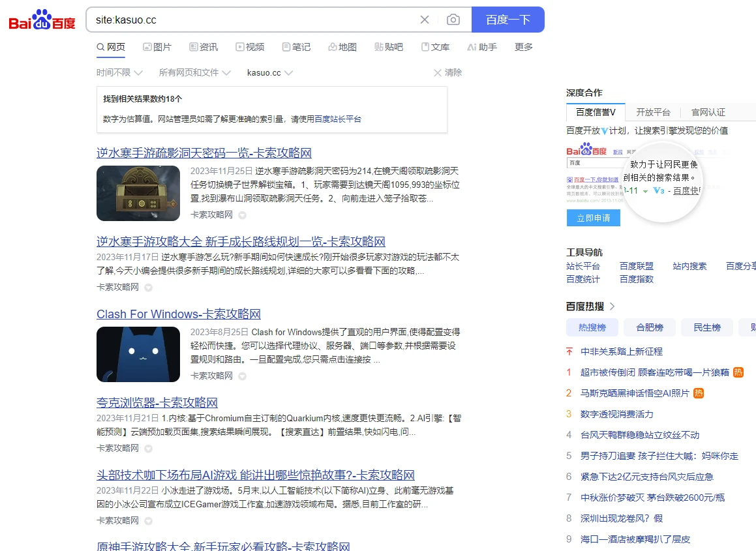Open the 地图 tab
The height and width of the screenshot is (551, 756).
(342, 47)
